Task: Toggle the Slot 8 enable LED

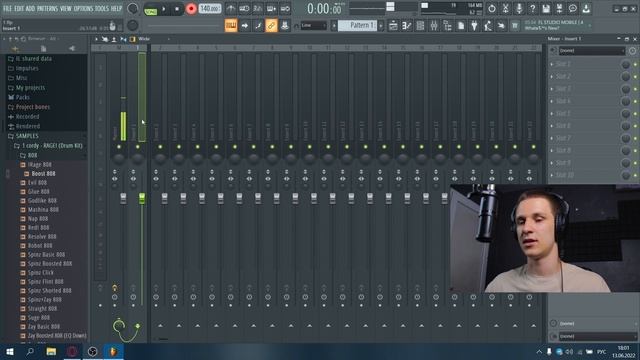Action: (x=635, y=151)
